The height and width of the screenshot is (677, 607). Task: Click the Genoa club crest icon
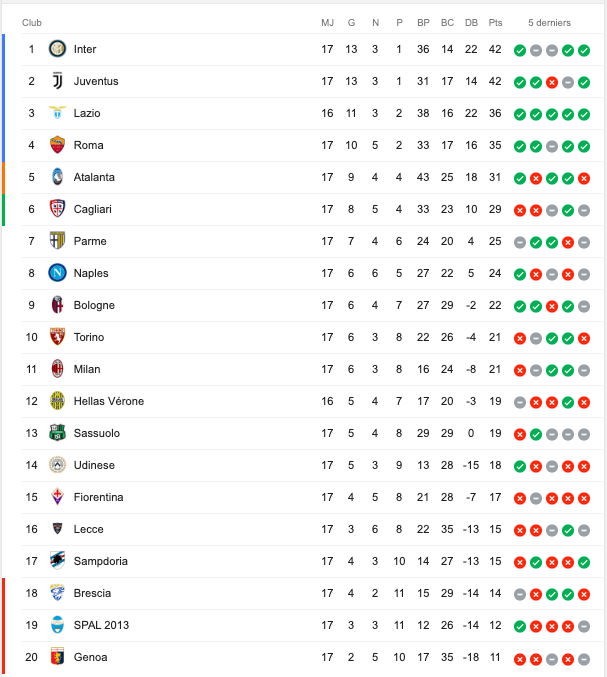pos(57,657)
